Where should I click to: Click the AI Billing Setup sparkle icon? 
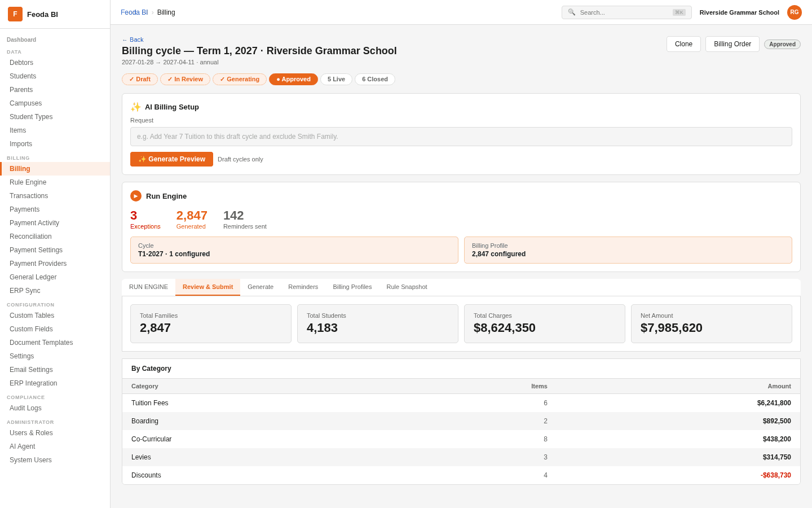point(136,107)
